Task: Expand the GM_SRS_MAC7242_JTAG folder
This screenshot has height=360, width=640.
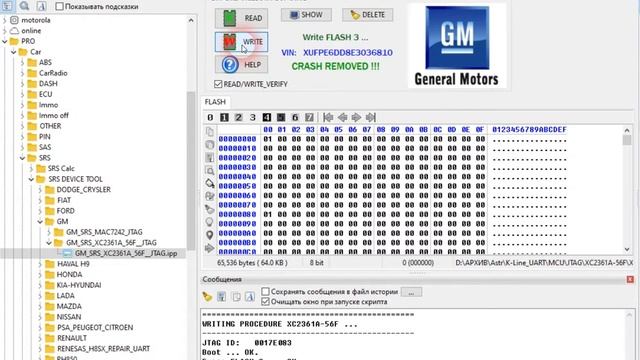Action: tap(49, 232)
